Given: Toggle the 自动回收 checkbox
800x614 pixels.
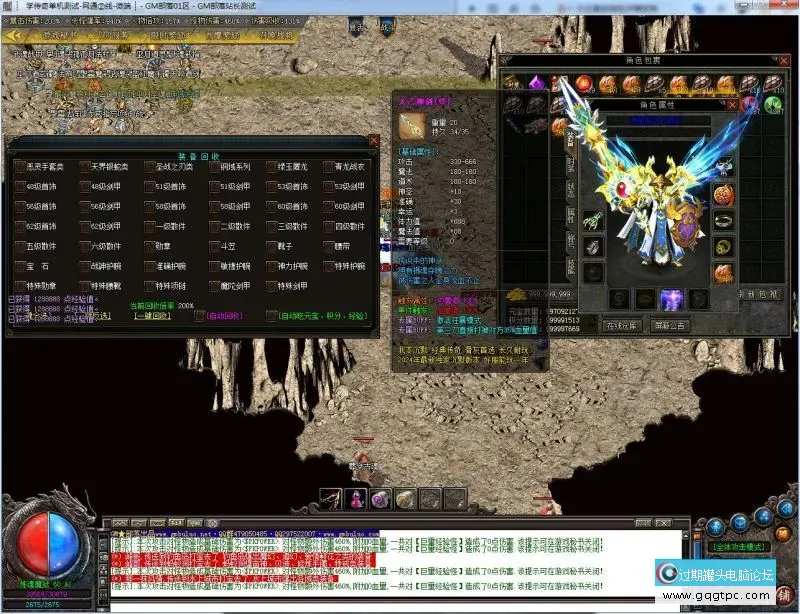Looking at the screenshot, I should [201, 315].
